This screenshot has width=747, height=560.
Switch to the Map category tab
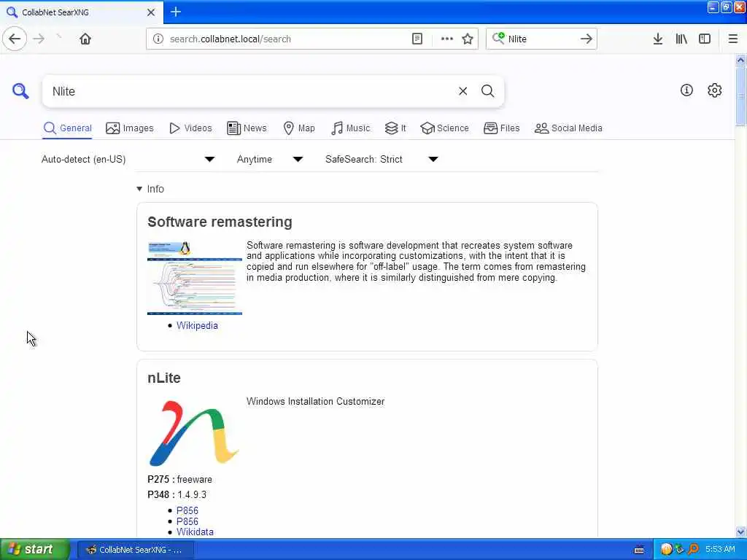coord(298,128)
